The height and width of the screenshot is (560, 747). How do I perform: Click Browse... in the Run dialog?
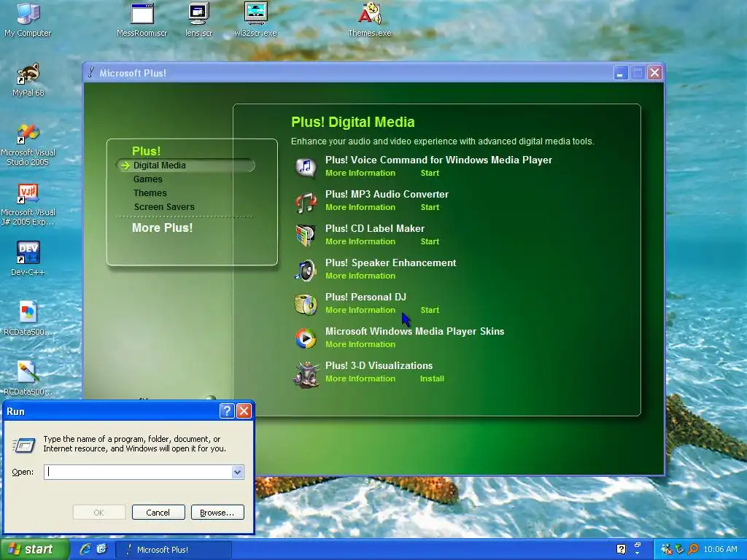point(217,513)
